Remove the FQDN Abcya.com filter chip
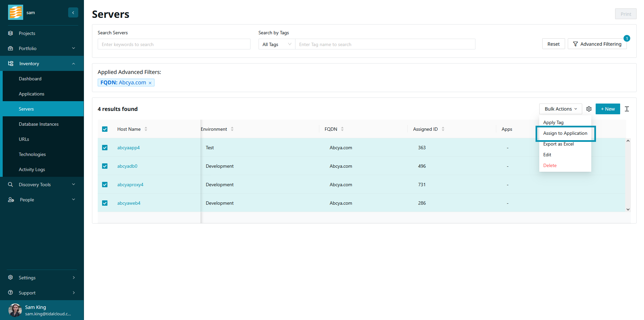Image resolution: width=644 pixels, height=320 pixels. click(150, 83)
